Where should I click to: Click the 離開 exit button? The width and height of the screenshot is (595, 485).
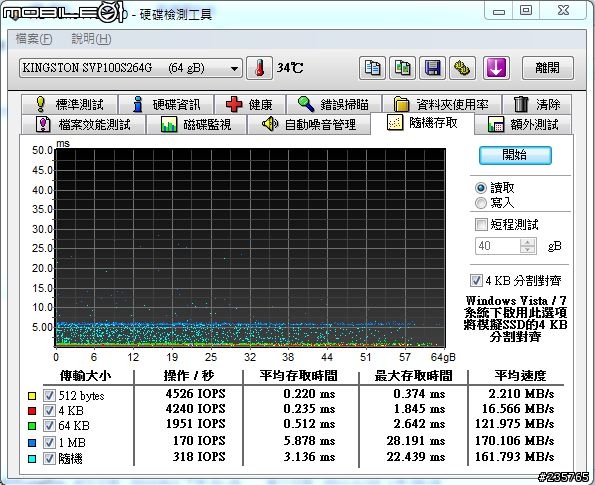(548, 68)
